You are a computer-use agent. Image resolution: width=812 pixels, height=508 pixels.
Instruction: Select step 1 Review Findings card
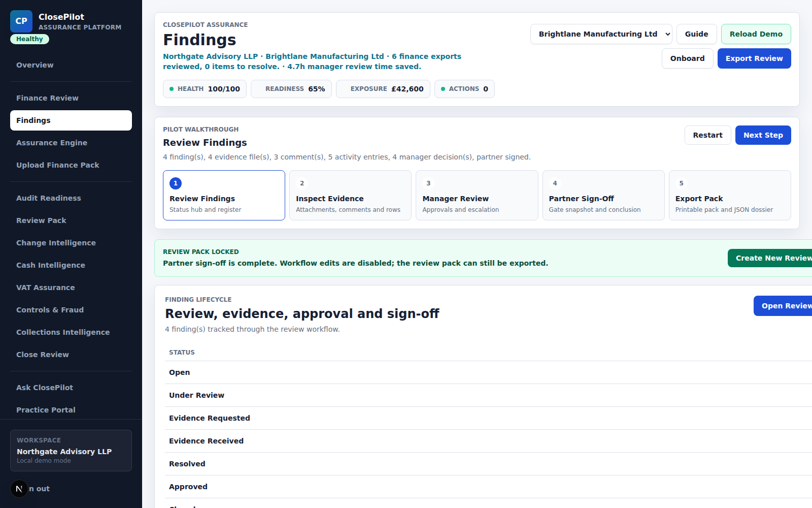(x=224, y=195)
